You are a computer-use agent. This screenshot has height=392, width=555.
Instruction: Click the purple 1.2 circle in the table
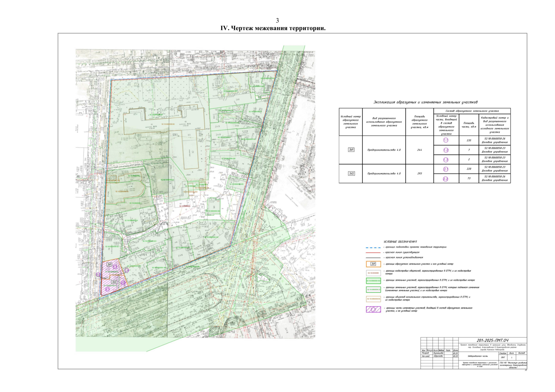click(446, 150)
